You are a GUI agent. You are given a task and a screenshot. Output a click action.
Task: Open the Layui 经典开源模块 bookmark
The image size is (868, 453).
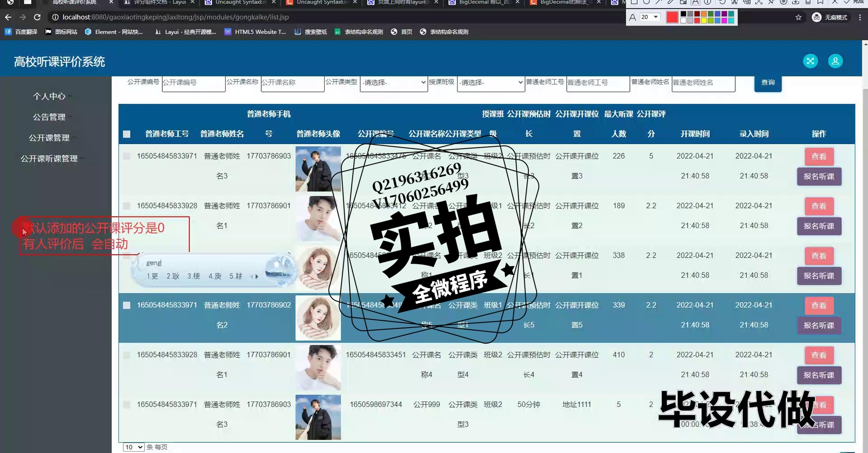[x=185, y=32]
